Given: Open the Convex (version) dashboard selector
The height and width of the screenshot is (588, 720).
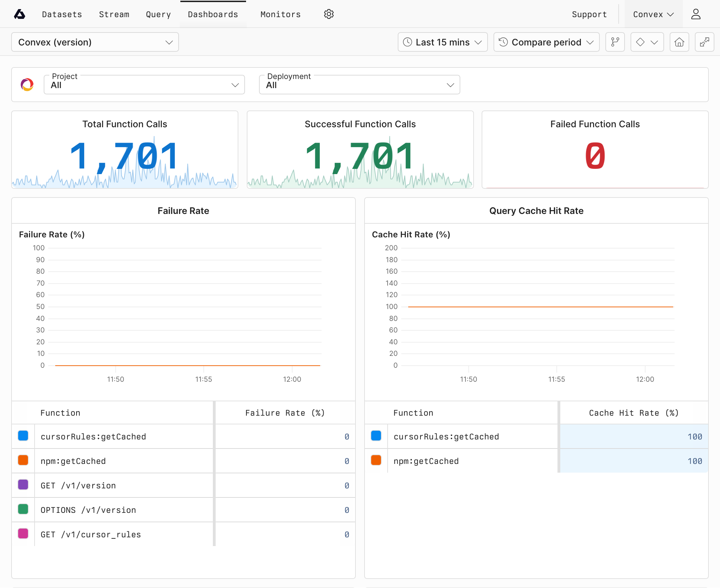Looking at the screenshot, I should pyautogui.click(x=95, y=42).
